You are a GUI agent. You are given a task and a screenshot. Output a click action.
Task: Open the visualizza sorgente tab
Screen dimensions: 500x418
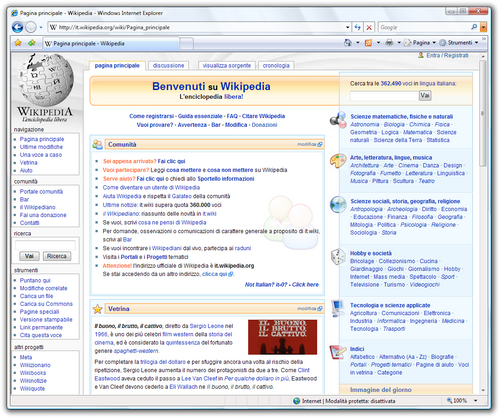(227, 66)
